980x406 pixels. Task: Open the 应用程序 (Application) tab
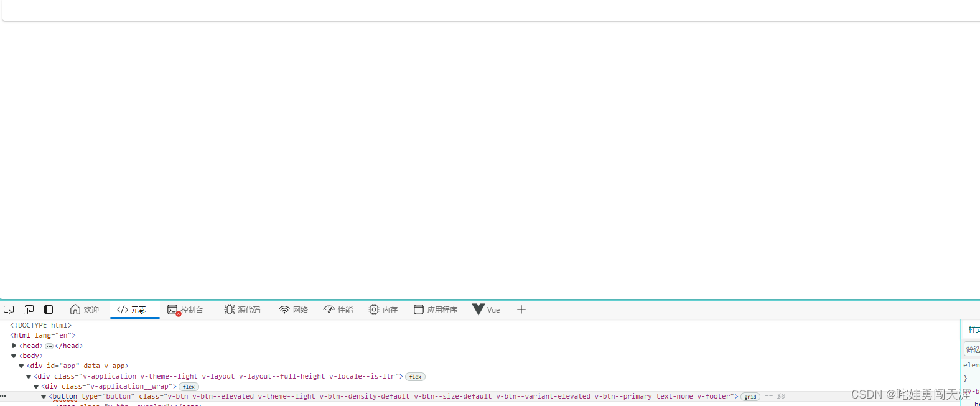point(436,309)
